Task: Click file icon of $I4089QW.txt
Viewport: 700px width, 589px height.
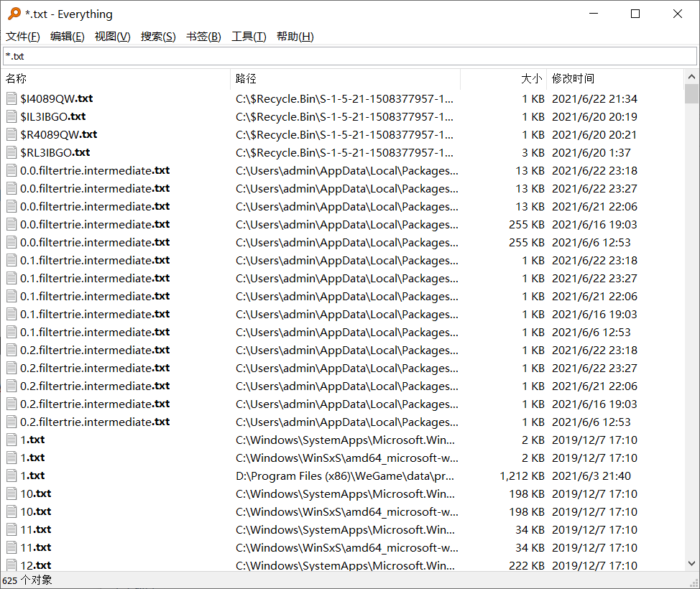Action: point(11,98)
